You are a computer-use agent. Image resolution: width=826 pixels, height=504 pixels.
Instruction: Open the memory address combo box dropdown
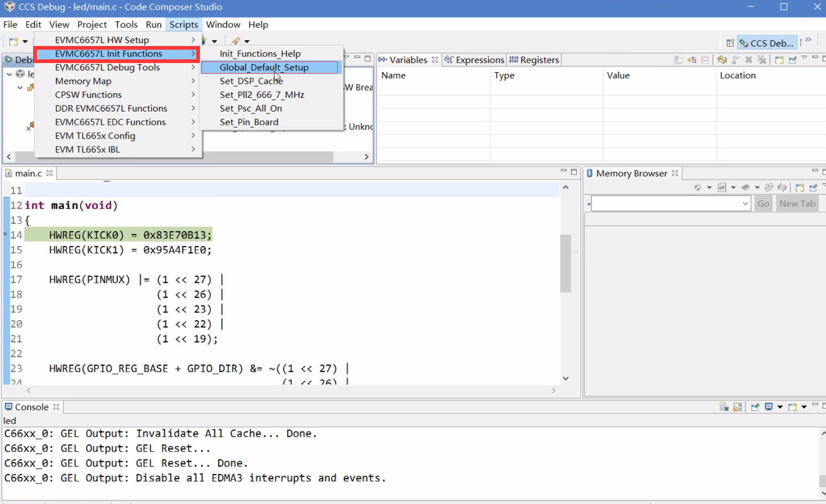pyautogui.click(x=745, y=204)
